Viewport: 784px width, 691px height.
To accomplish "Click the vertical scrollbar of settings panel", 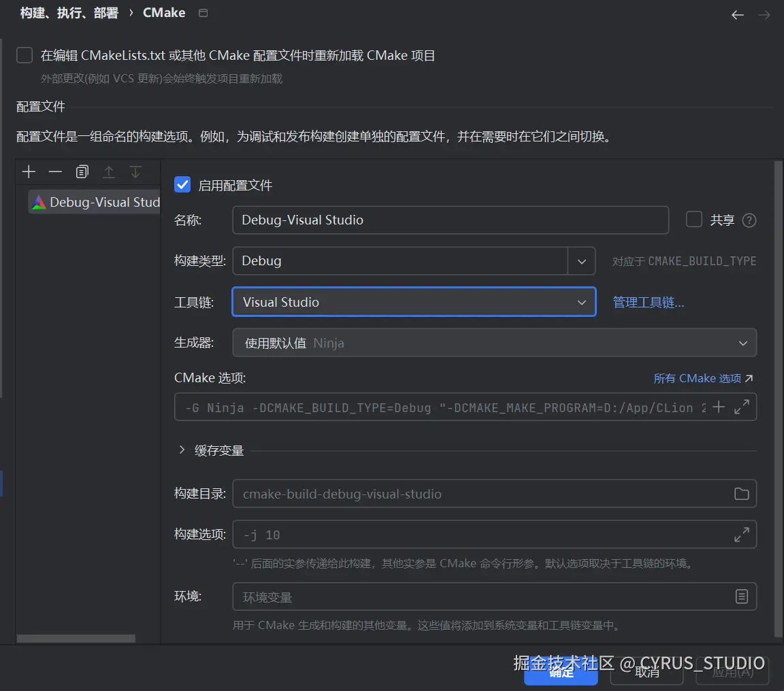I will pos(778,399).
